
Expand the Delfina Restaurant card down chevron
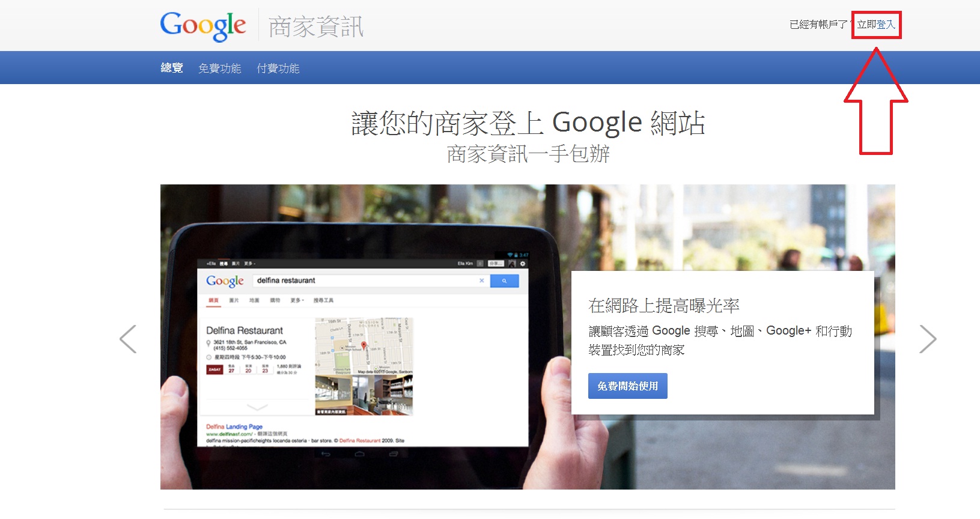[257, 407]
